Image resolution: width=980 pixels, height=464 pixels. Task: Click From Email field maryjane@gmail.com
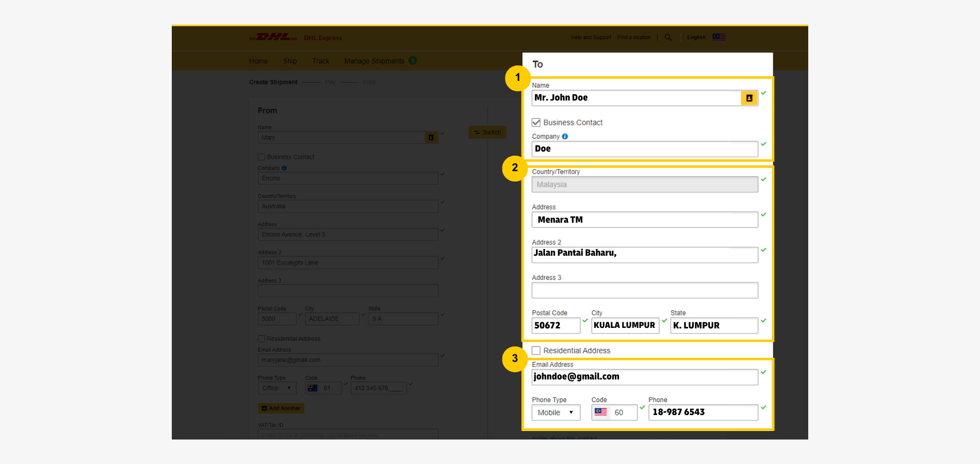coord(348,360)
